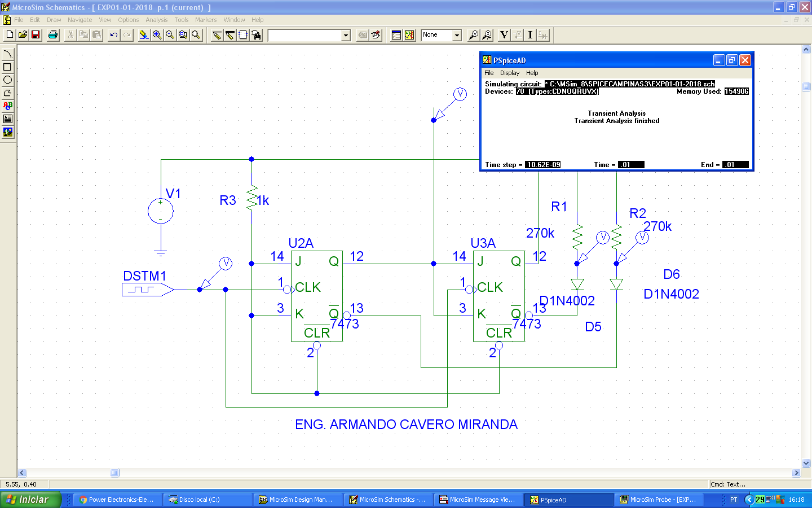Activate the zoom in magnifier
This screenshot has width=812, height=508.
tap(157, 34)
